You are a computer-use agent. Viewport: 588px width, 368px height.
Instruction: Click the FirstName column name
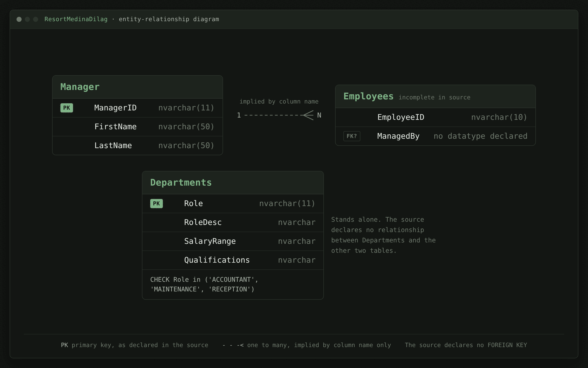115,126
